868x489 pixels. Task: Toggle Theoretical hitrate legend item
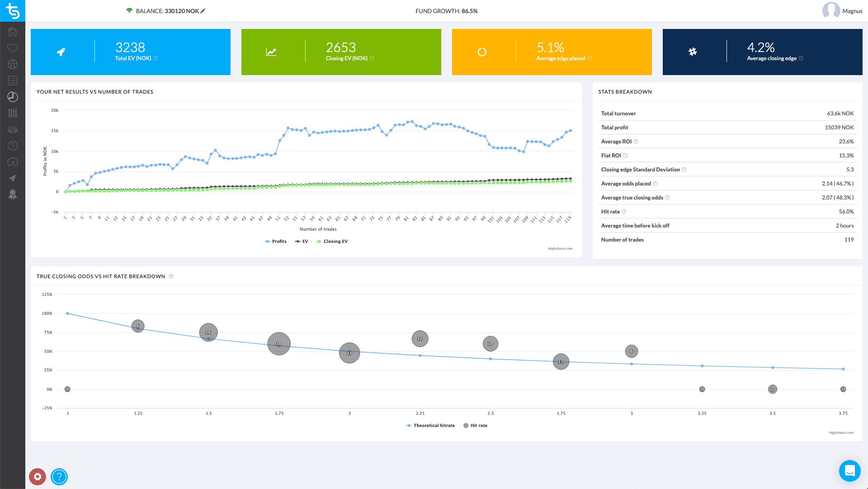click(x=430, y=426)
